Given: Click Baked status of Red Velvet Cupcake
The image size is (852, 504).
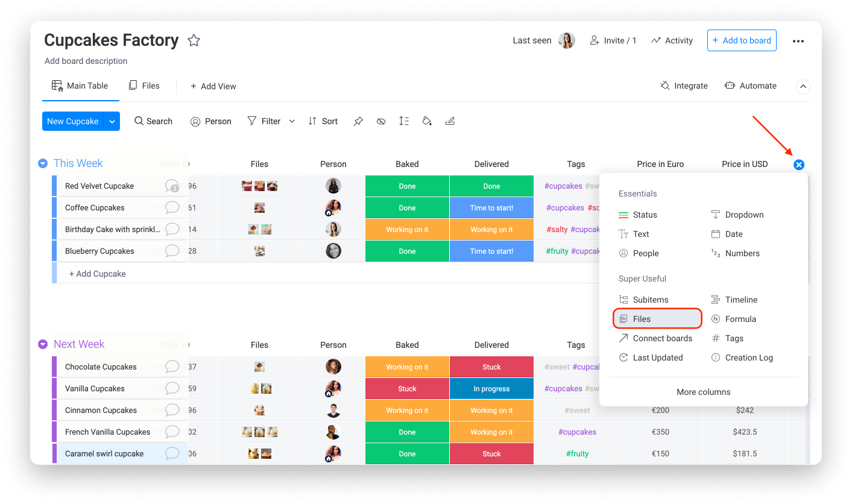Looking at the screenshot, I should pyautogui.click(x=407, y=186).
